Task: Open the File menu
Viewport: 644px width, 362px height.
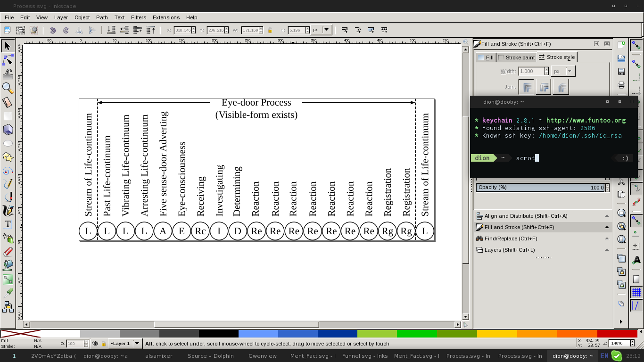Action: click(x=9, y=17)
